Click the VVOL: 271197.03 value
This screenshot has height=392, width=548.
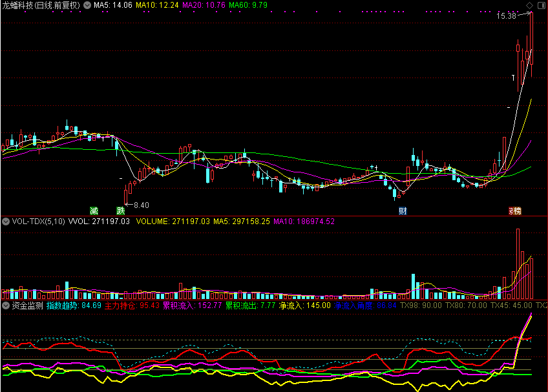tap(99, 222)
